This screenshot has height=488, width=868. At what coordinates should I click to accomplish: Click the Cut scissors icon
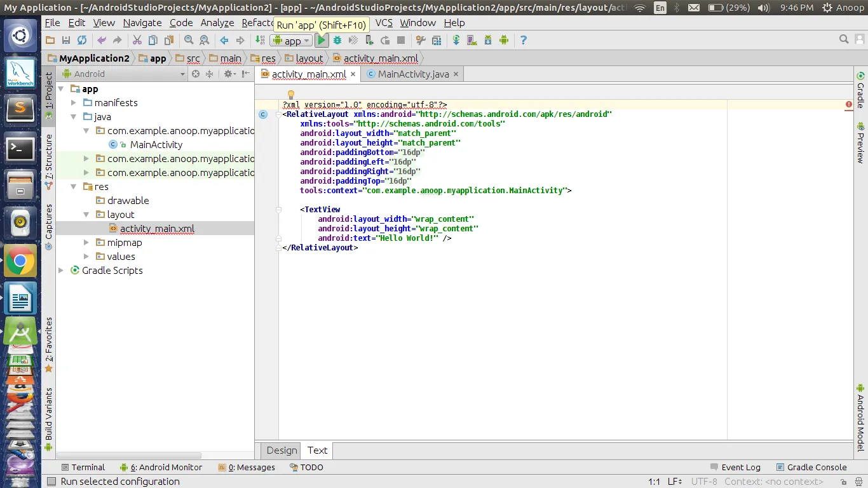[137, 40]
